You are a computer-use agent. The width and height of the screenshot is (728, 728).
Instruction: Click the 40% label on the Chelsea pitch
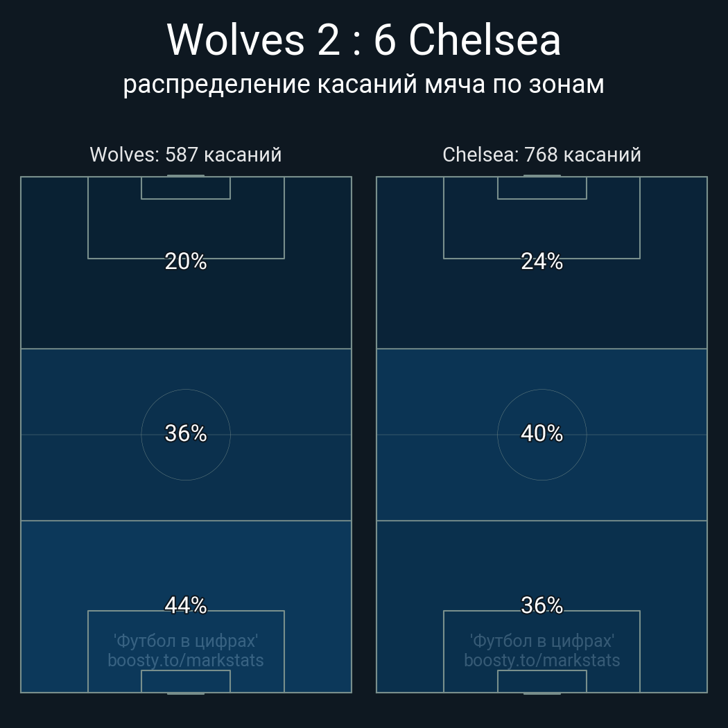541,433
